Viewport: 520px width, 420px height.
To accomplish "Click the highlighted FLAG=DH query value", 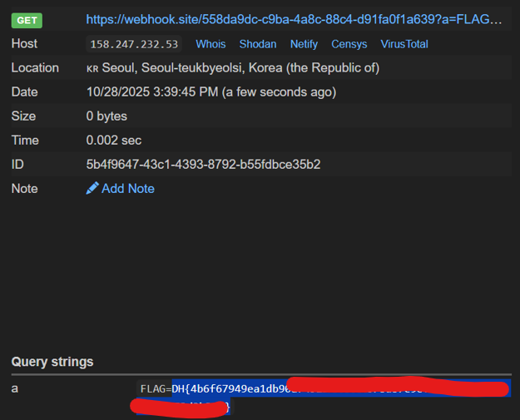I will (225, 388).
